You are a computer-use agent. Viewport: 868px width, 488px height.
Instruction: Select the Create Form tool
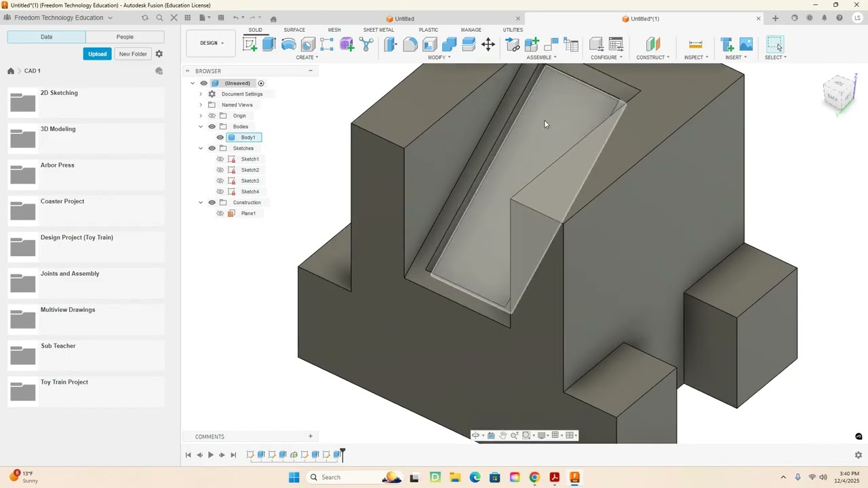point(347,45)
